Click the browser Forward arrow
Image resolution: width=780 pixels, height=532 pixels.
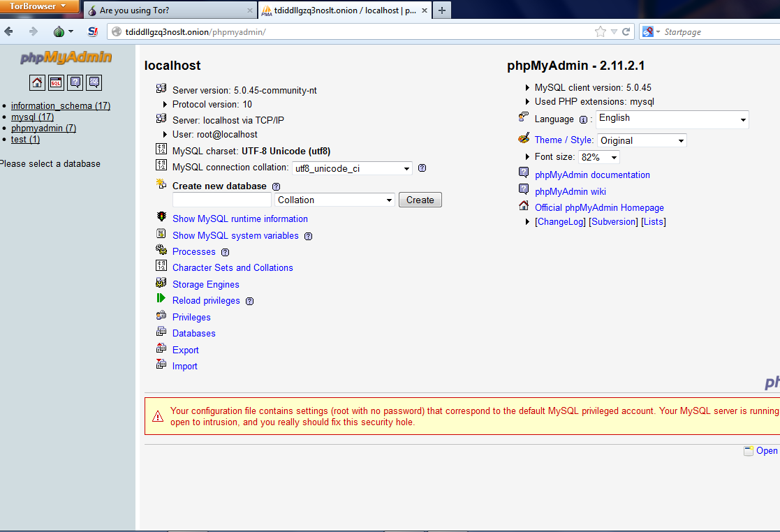tap(34, 32)
